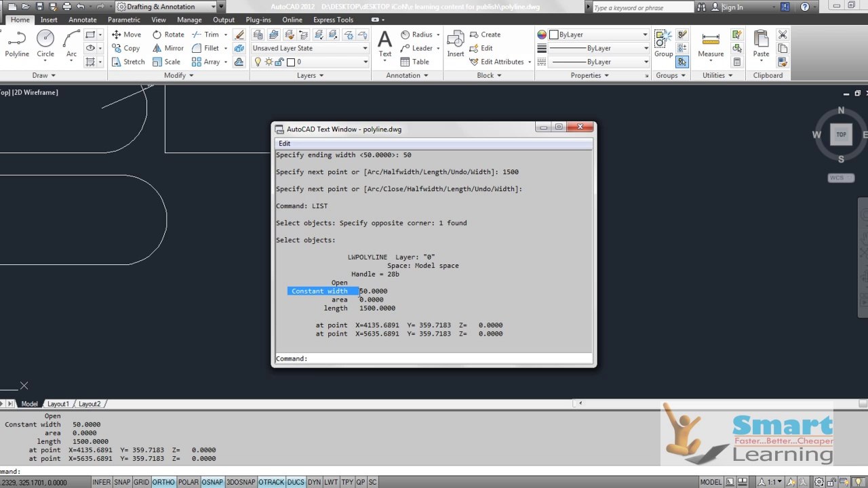Toggle DUCS in status bar
868x488 pixels.
[x=296, y=482]
